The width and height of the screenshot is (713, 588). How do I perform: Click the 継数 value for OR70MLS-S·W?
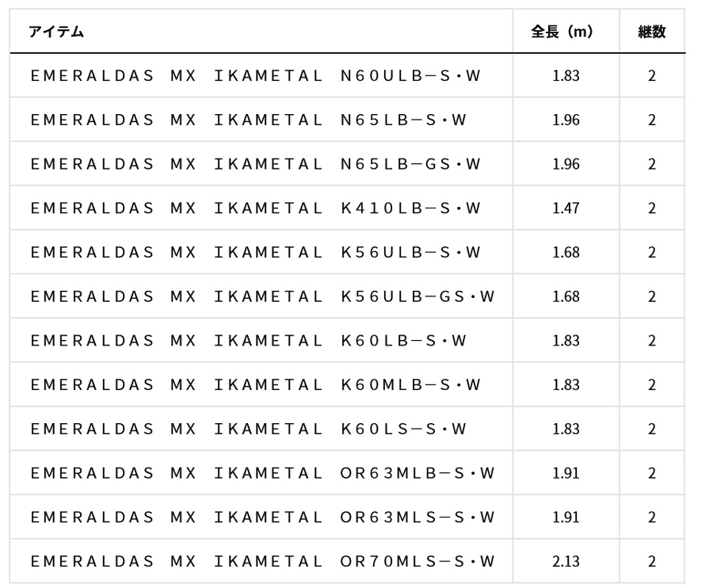pyautogui.click(x=651, y=562)
